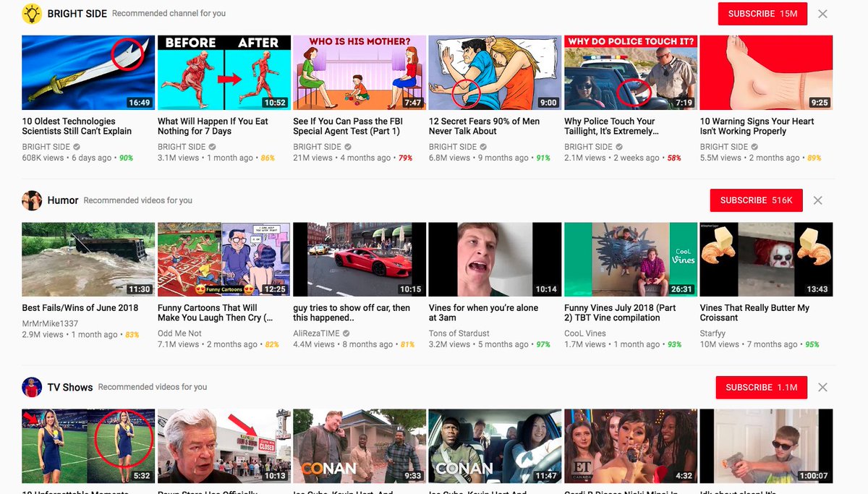Play the croissant Vines 13:43 thumbnail
The height and width of the screenshot is (494, 868).
pyautogui.click(x=767, y=260)
